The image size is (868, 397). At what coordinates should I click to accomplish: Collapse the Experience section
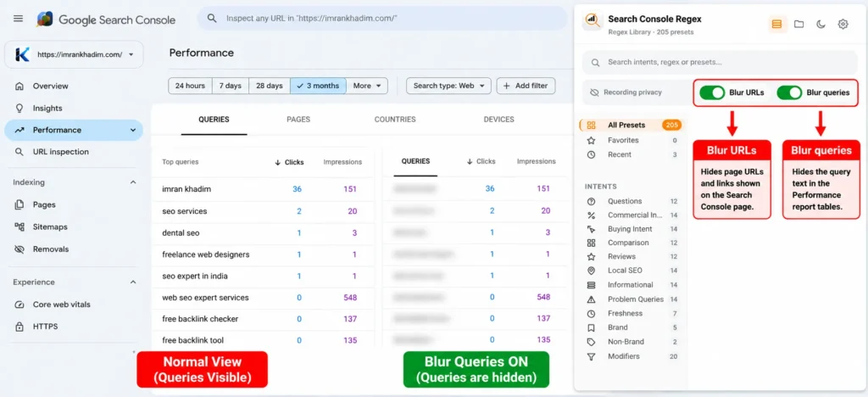tap(133, 282)
